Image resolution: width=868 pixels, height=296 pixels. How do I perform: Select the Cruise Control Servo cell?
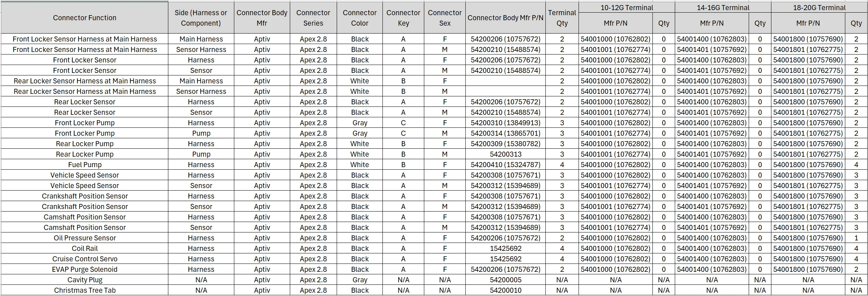click(x=84, y=259)
